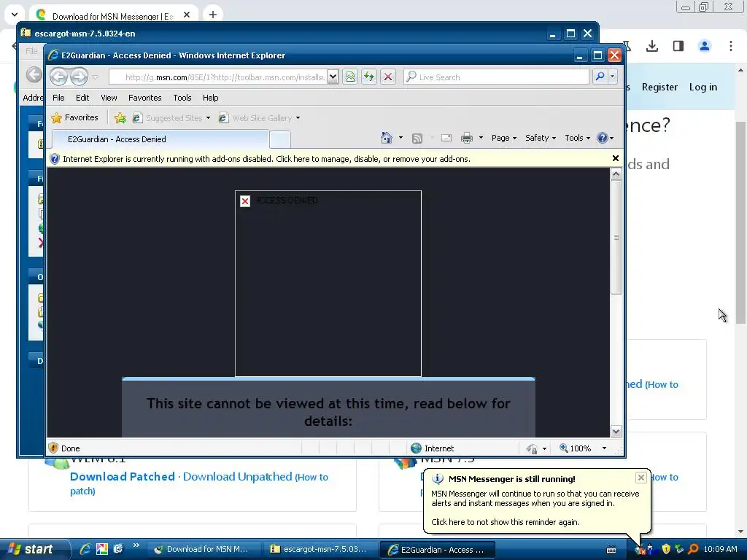Click the Add to Favorites Bar icon

pyautogui.click(x=120, y=117)
